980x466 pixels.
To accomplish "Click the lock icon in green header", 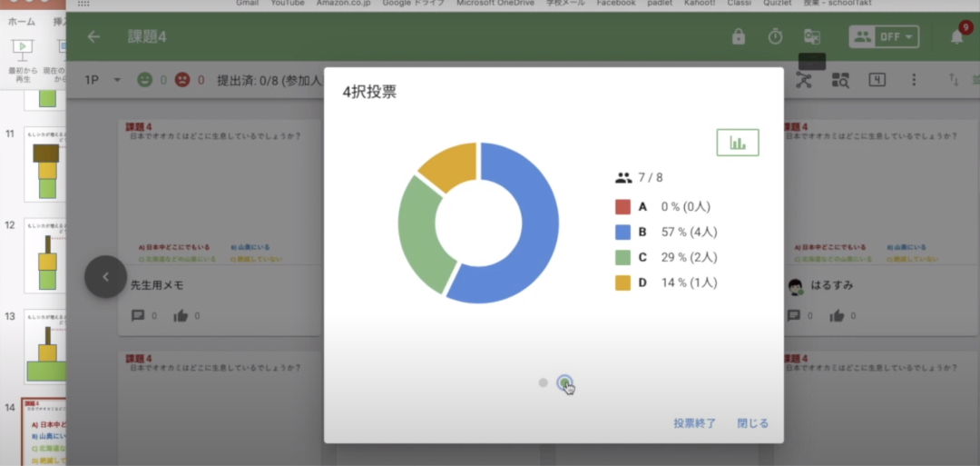I will tap(739, 37).
